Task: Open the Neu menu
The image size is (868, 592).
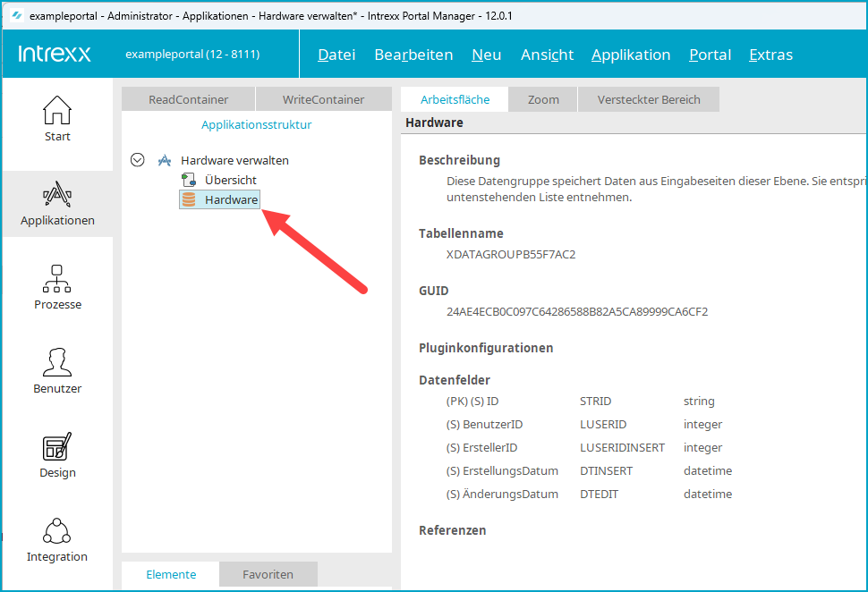Action: click(487, 55)
